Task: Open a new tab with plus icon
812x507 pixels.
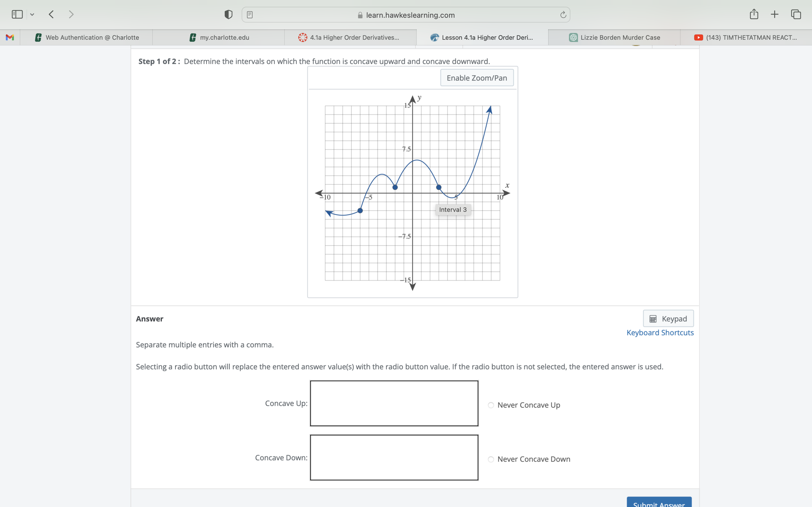Action: tap(775, 14)
